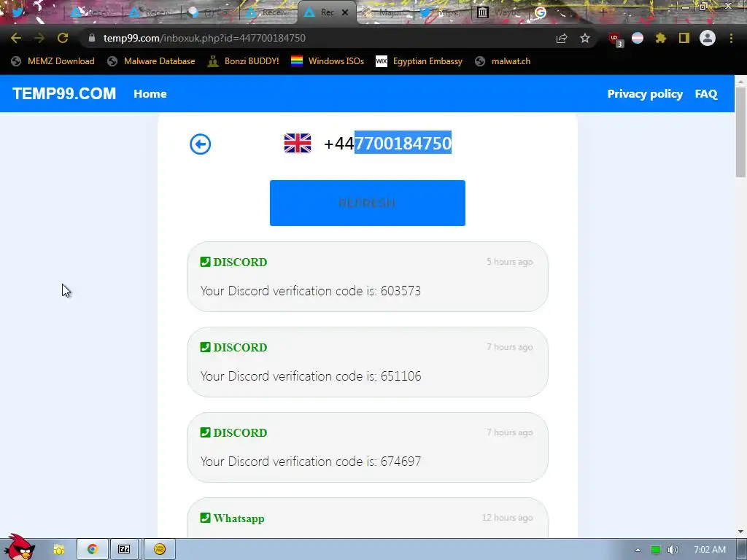This screenshot has height=560, width=747.
Task: Click the green phone icon in the 603573 message
Action: click(205, 262)
